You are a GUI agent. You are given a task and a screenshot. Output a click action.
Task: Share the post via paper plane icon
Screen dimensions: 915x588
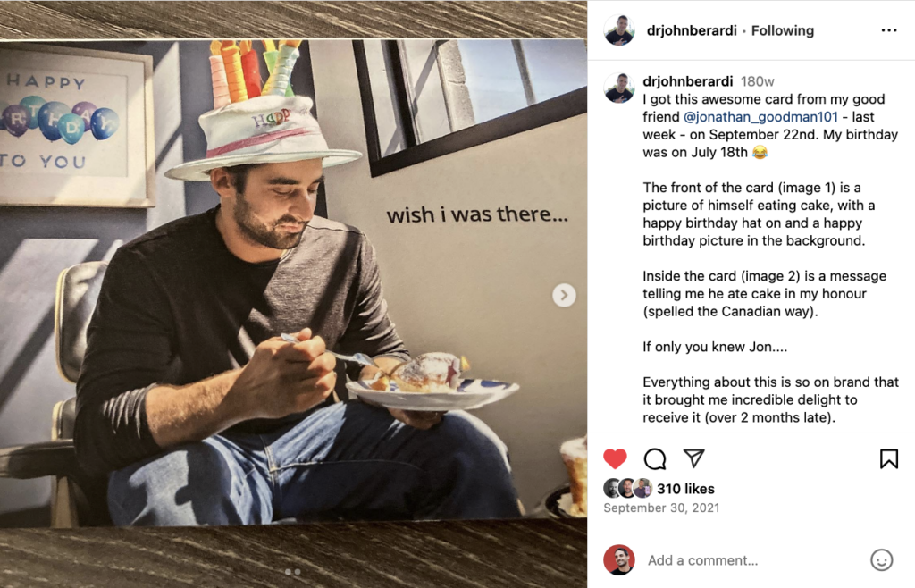click(x=693, y=458)
